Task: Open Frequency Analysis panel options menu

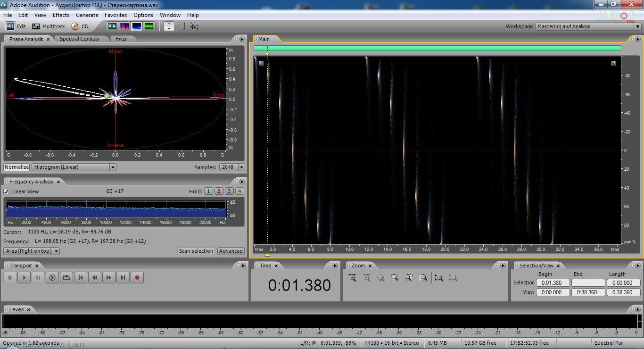Action: [x=241, y=182]
